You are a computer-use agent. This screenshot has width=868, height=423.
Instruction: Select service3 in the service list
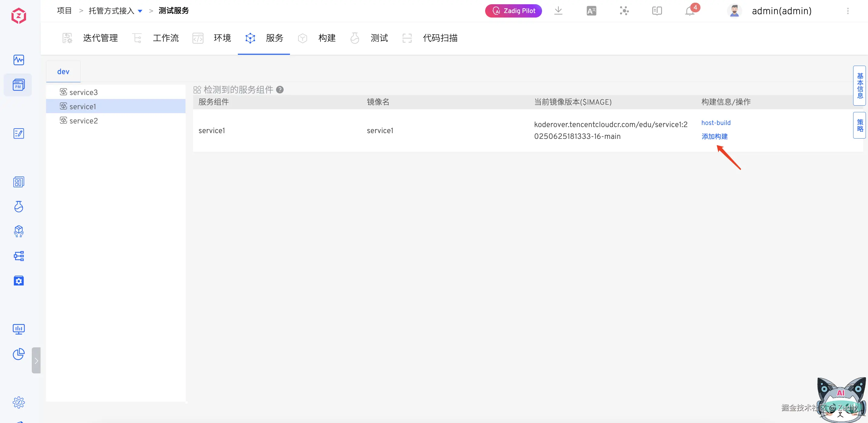point(83,92)
